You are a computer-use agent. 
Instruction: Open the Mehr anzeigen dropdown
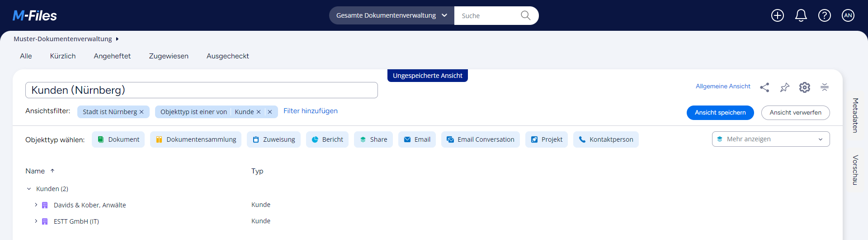tap(770, 139)
